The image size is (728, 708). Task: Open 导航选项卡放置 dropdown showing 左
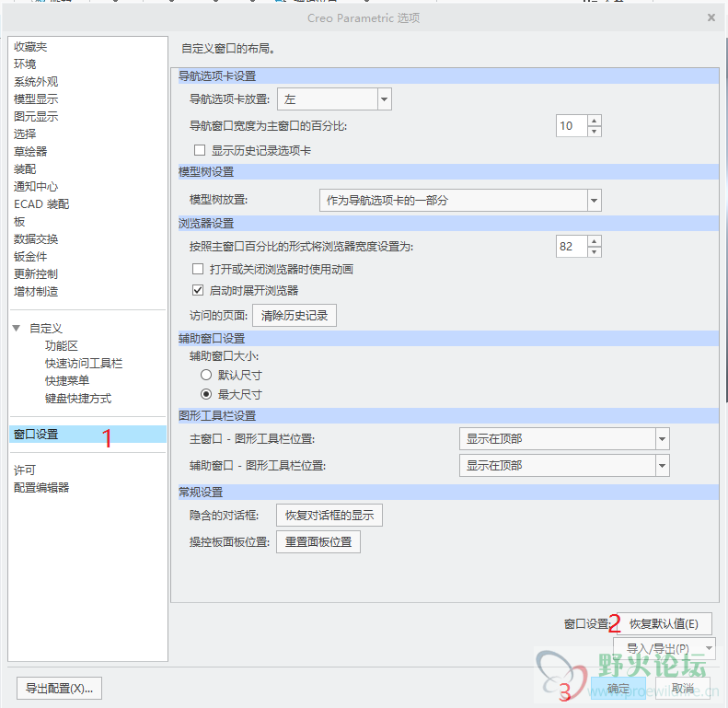point(334,99)
